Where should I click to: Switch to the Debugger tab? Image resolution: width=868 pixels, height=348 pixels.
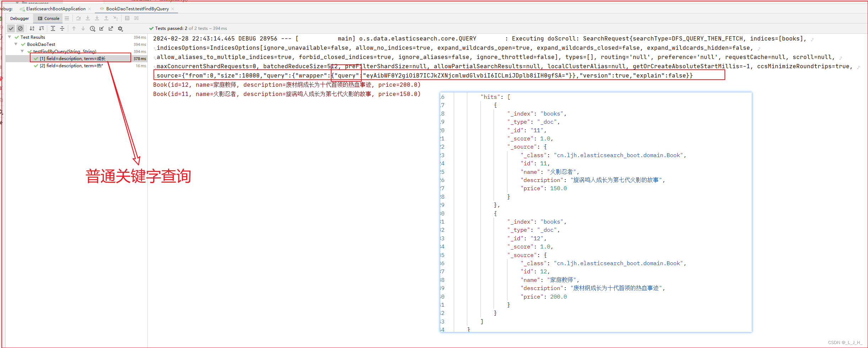20,18
